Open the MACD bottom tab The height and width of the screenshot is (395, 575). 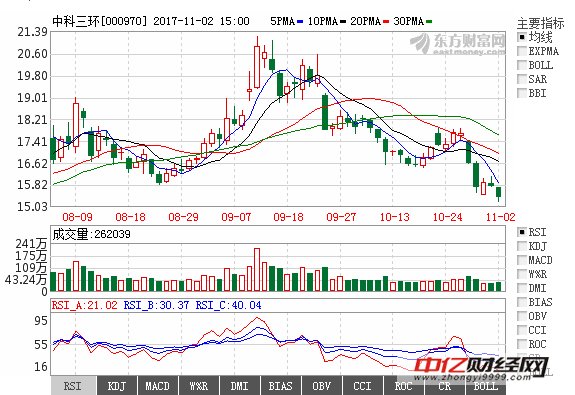[158, 386]
